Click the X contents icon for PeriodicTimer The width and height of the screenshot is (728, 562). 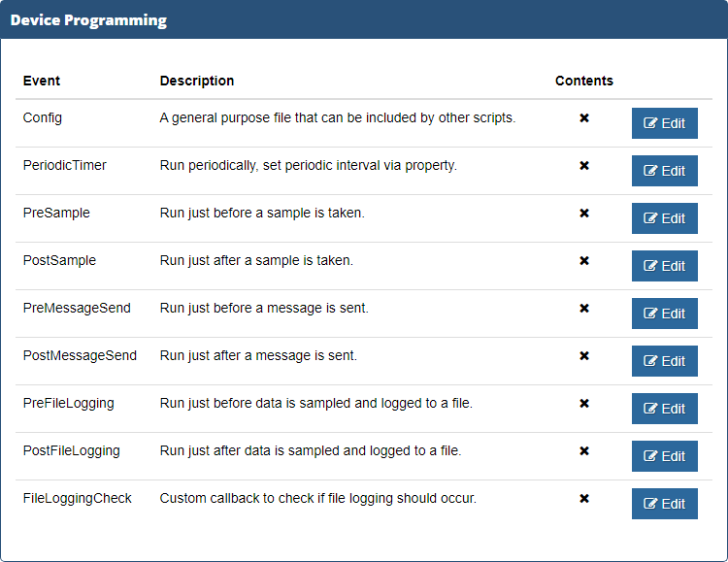pos(584,165)
